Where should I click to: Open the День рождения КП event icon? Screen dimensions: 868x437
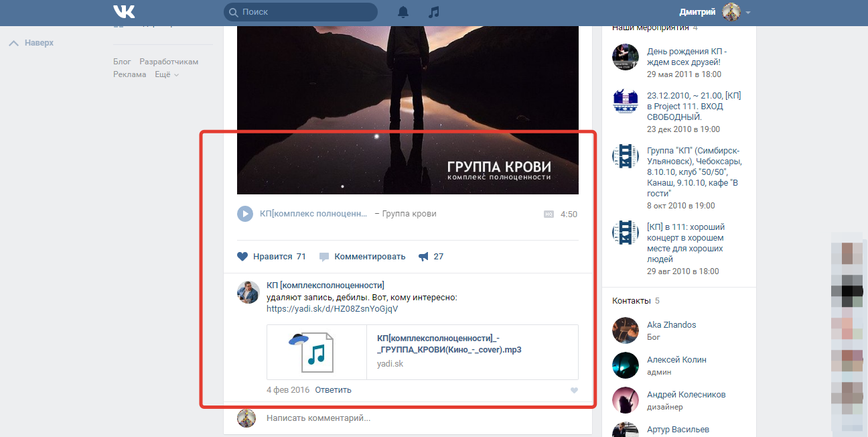626,57
